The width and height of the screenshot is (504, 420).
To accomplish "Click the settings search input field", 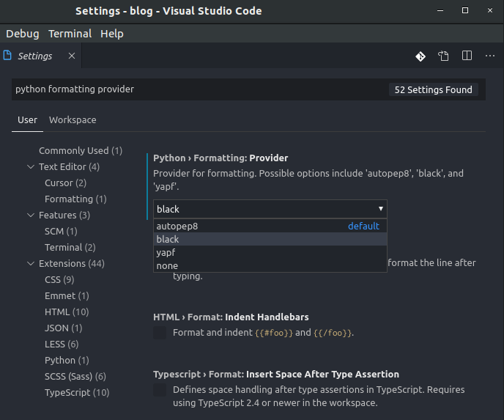I will pyautogui.click(x=198, y=89).
